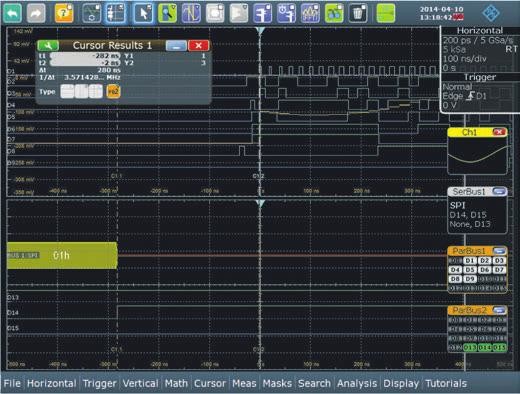The image size is (520, 394).
Task: Minimize the ParBus2 signal icon
Action: pyautogui.click(x=499, y=310)
